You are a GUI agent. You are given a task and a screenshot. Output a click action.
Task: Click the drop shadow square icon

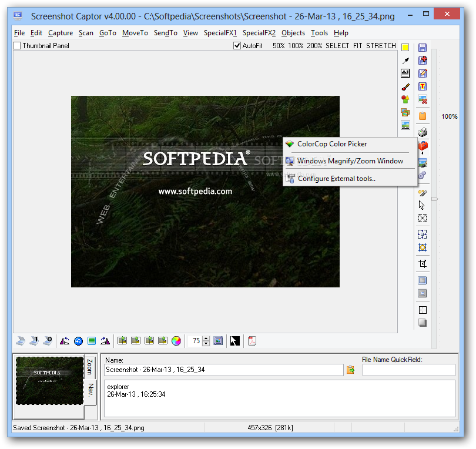[423, 323]
